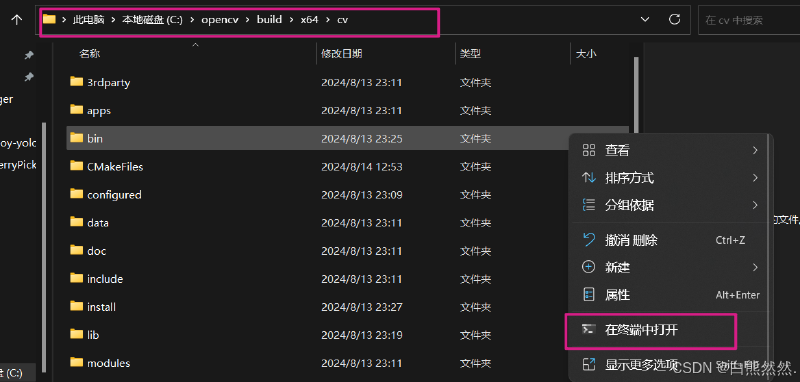
Task: Click the lib folder icon
Action: pos(77,334)
